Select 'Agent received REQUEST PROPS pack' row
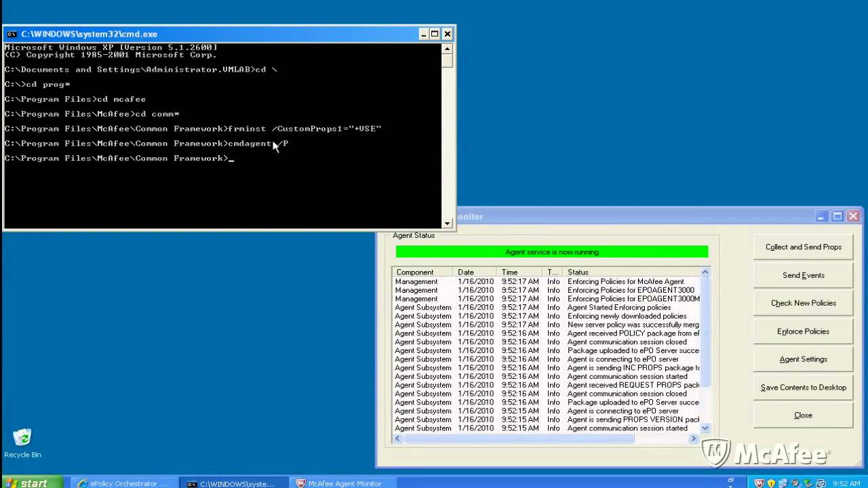The image size is (868, 488). point(547,385)
